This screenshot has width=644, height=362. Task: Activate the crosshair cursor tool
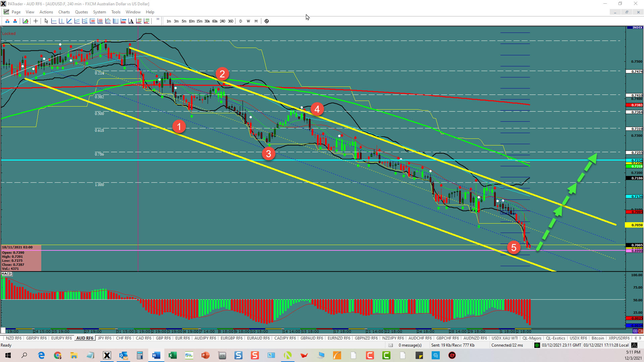click(36, 21)
